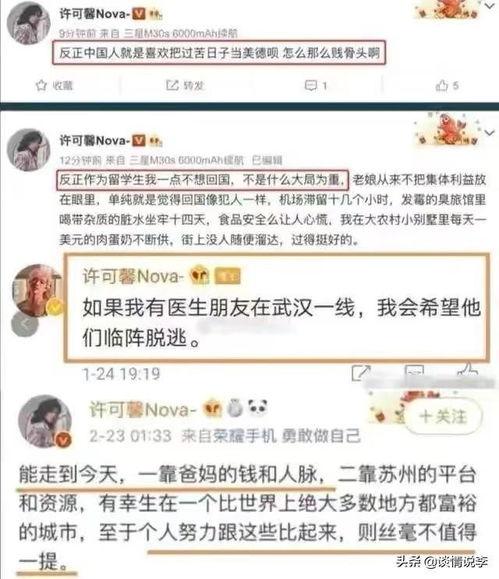Open 许可馨Nova- profile name on second post
Viewport: 499px width, 579px height.
click(94, 141)
